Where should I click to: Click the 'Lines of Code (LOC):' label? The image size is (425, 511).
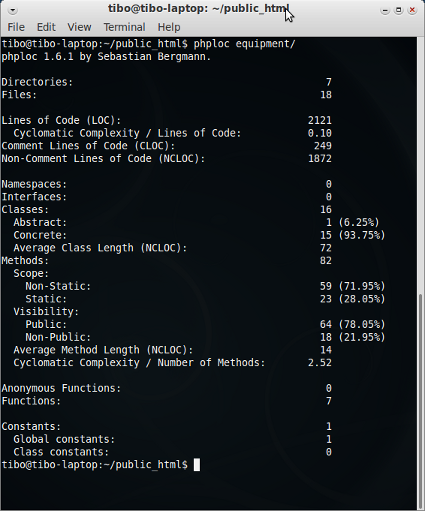click(61, 120)
